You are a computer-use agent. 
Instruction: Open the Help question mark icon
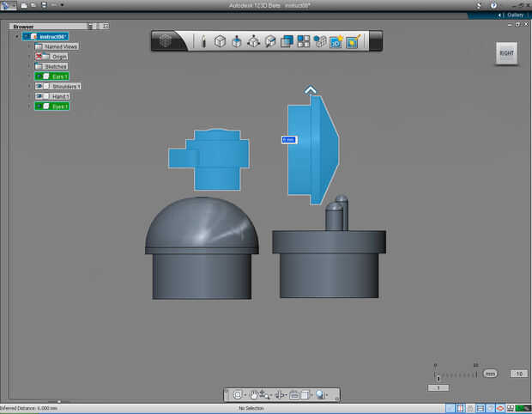[x=493, y=5]
